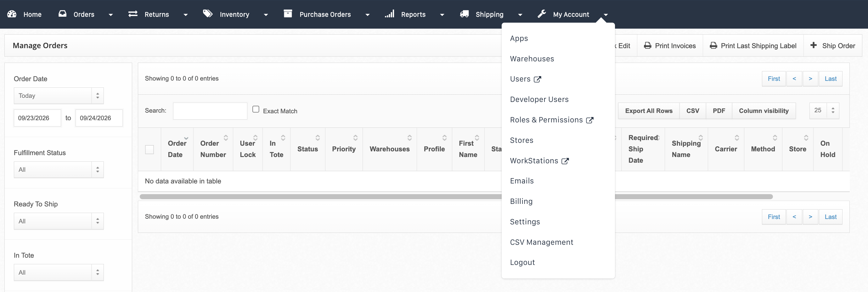Click the horizontal table scrollbar

point(456,197)
